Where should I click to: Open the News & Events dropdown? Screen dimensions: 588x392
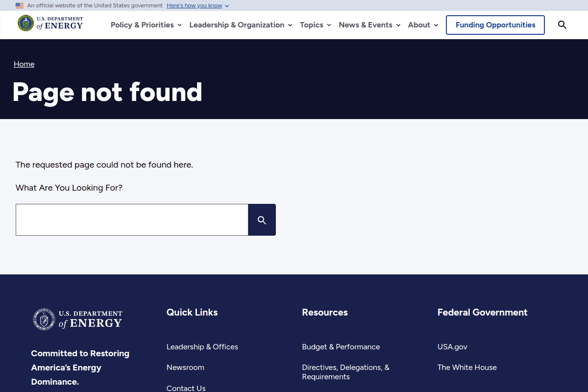pos(369,25)
